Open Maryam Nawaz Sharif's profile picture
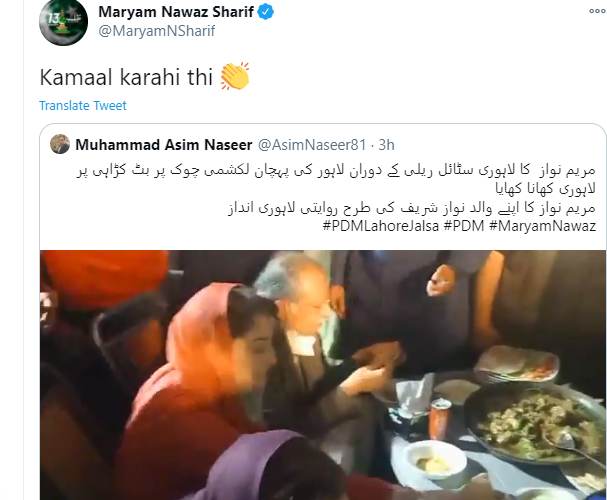607x500 pixels. point(63,22)
